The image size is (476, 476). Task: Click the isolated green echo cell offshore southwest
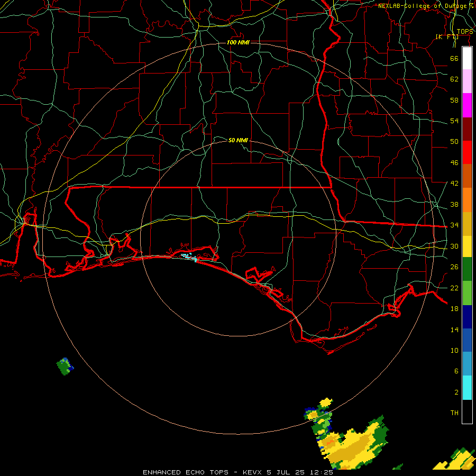click(65, 367)
